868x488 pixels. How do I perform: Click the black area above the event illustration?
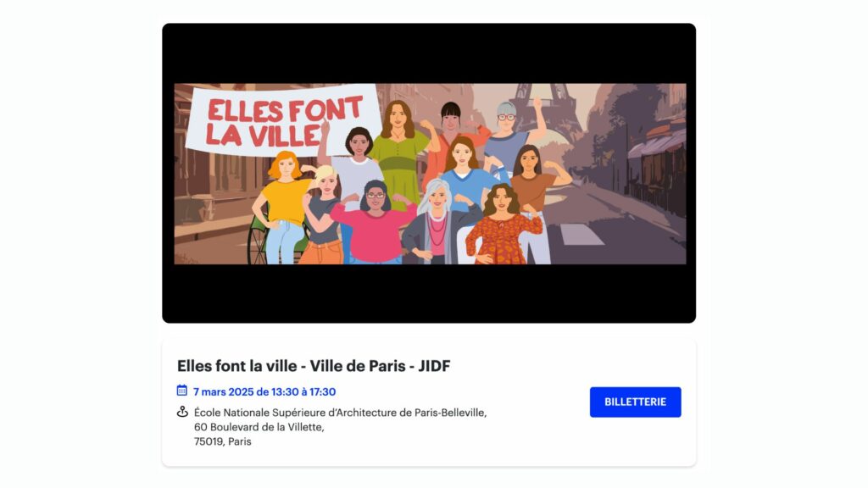(x=429, y=53)
